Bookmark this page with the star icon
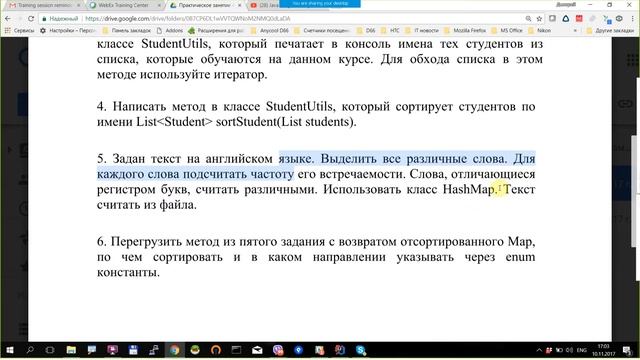The height and width of the screenshot is (360, 640). point(539,19)
